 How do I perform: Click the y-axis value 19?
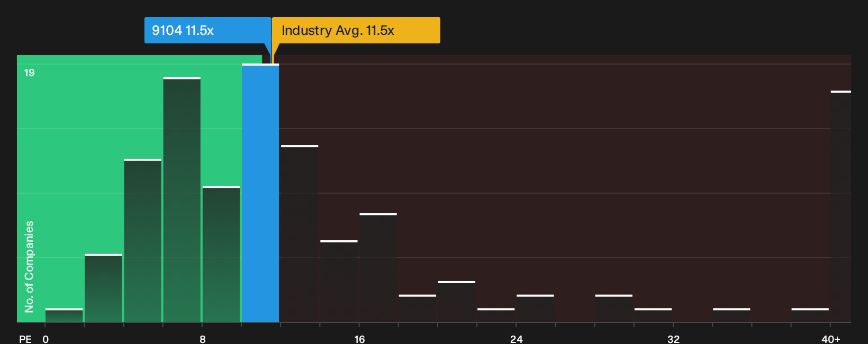pos(29,73)
